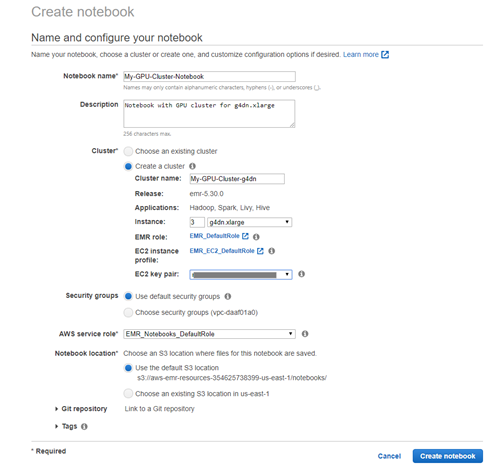Click the info icon next to Tags
The image size is (493, 469).
pyautogui.click(x=84, y=426)
